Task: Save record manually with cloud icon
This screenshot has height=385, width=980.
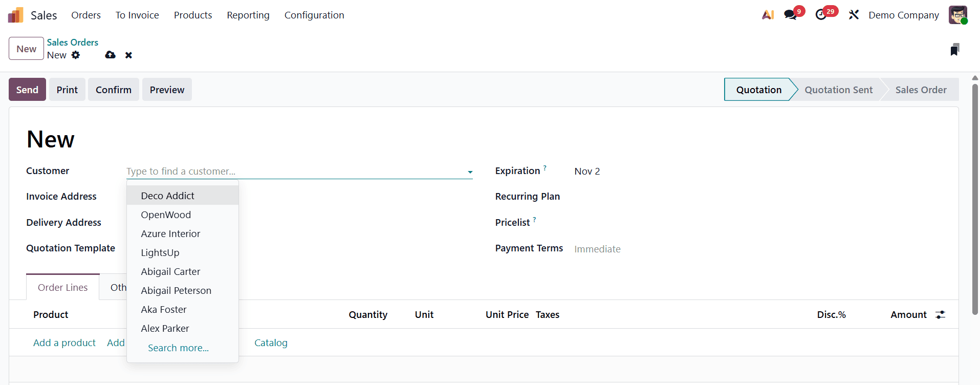Action: 110,55
